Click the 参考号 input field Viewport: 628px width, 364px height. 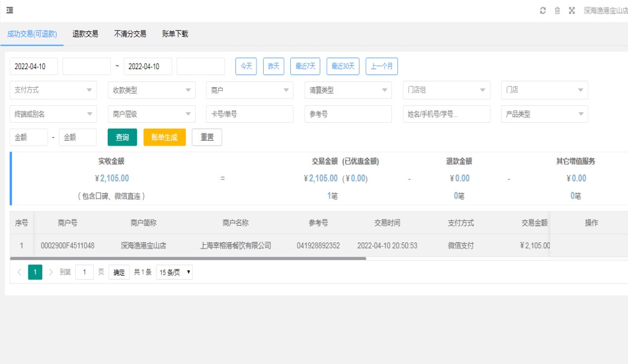(347, 114)
